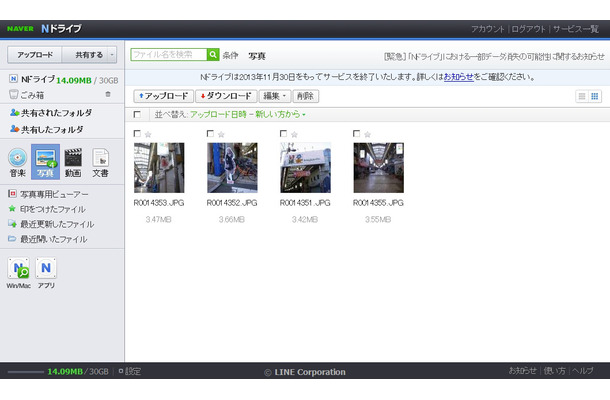Show 最近更新したファイル list
Image resolution: width=610 pixels, height=400 pixels.
(x=51, y=224)
